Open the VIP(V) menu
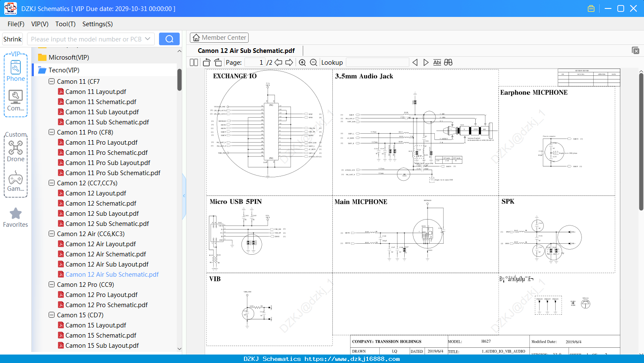Image resolution: width=644 pixels, height=363 pixels. pyautogui.click(x=40, y=24)
